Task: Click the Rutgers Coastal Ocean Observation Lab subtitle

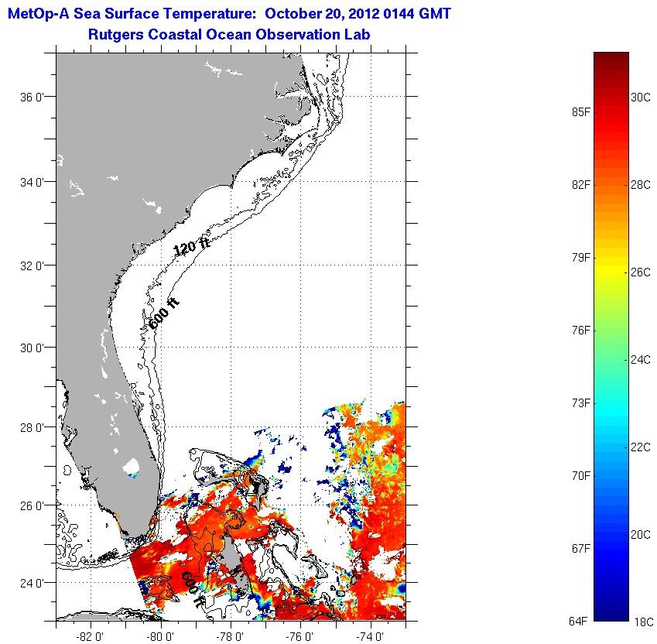Action: 229,34
